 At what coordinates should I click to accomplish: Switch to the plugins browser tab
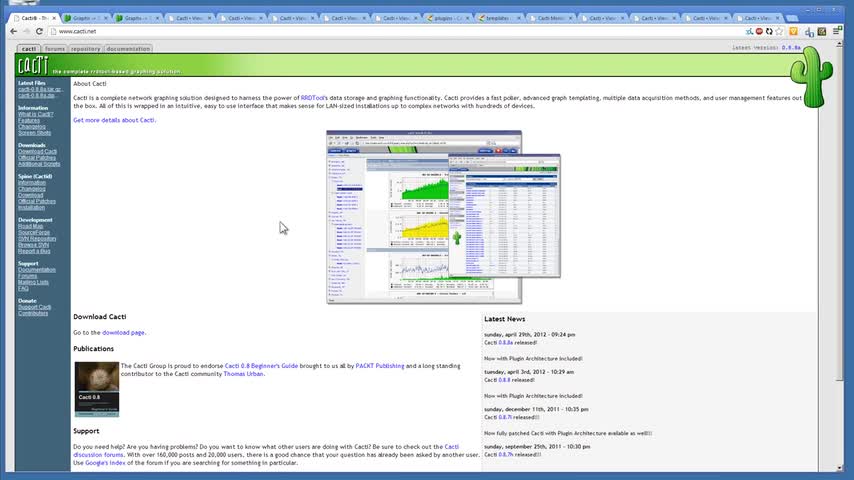[x=449, y=18]
